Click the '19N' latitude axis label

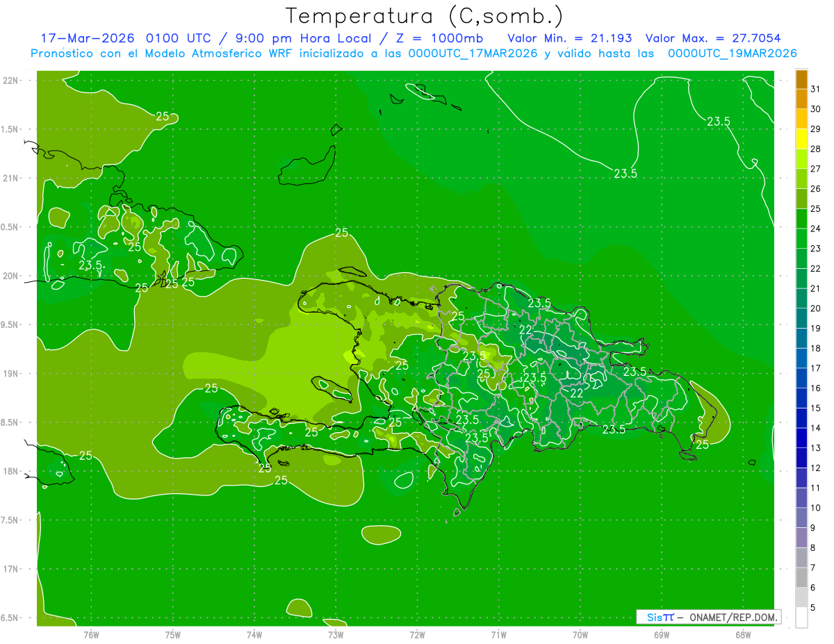(10, 373)
